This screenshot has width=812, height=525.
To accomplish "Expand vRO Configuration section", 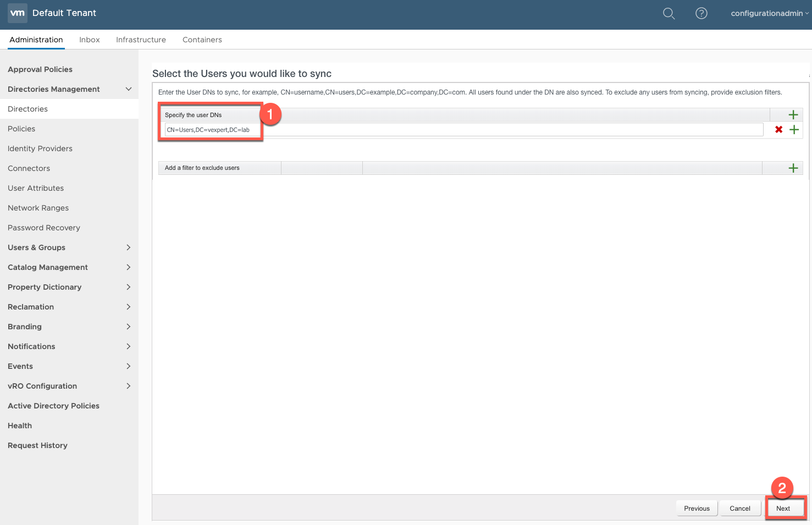I will [x=129, y=386].
